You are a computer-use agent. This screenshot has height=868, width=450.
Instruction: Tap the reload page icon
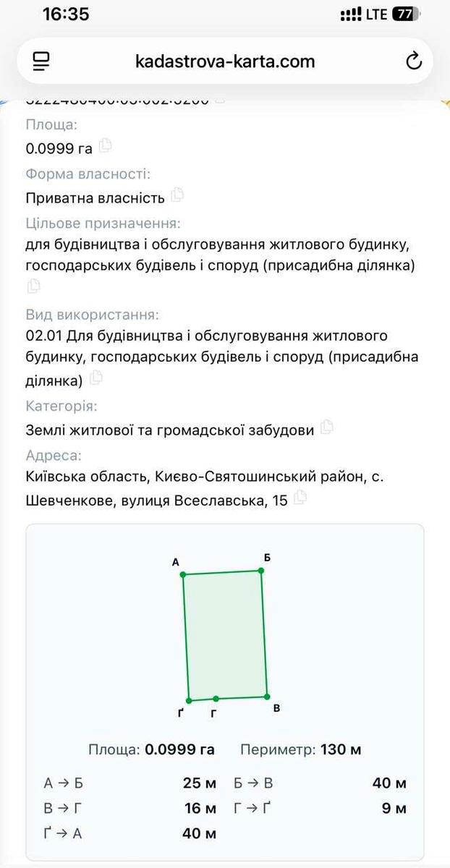[414, 61]
